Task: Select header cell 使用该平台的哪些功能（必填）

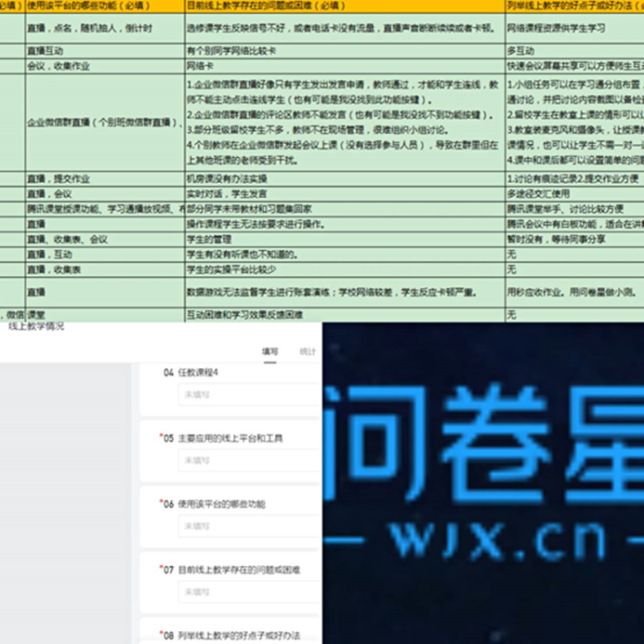Action: tap(105, 7)
